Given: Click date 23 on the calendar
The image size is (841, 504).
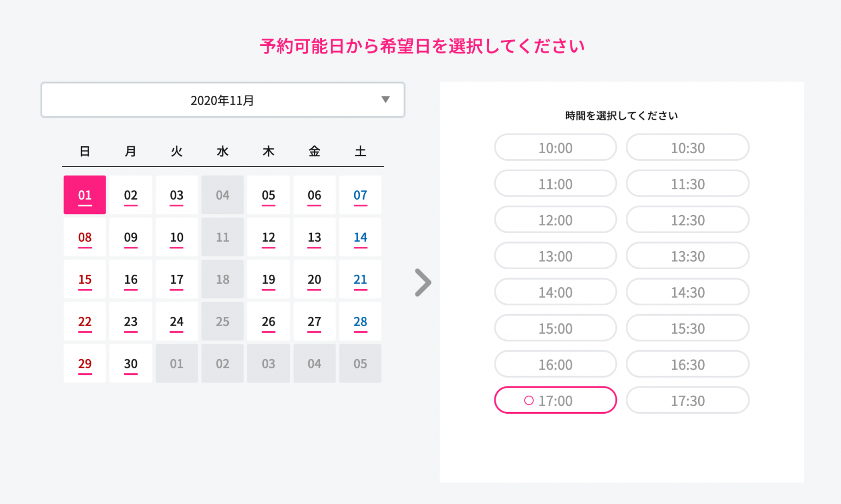Looking at the screenshot, I should (x=131, y=322).
